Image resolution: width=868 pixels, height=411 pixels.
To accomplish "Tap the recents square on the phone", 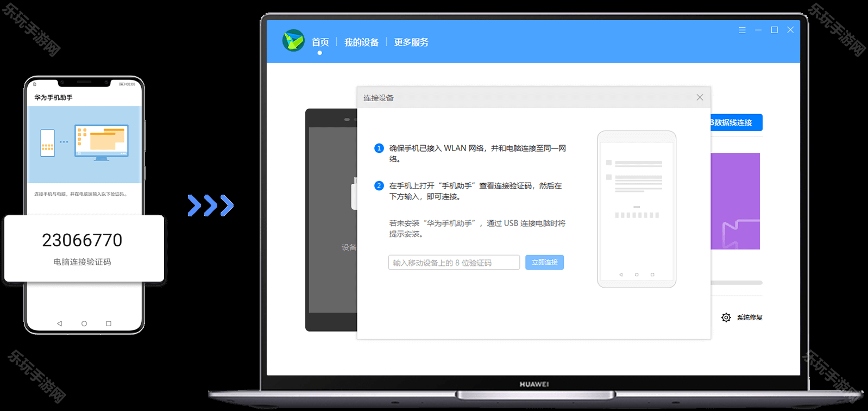I will 109,323.
